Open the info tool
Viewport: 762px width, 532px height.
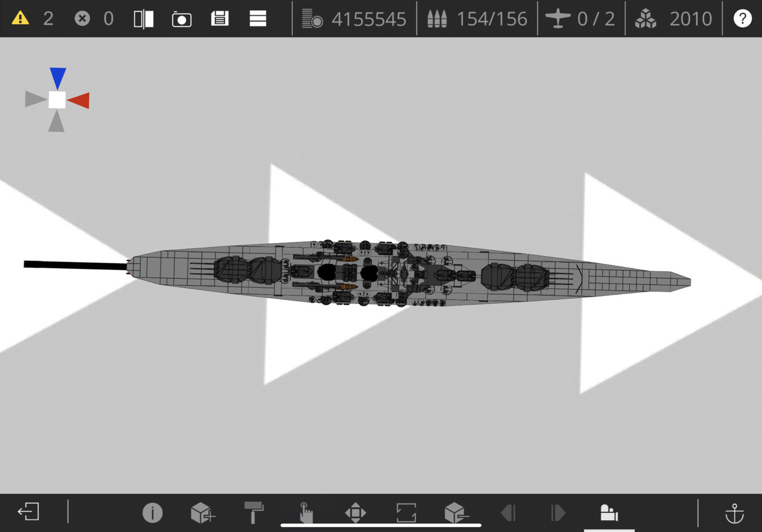click(x=152, y=513)
